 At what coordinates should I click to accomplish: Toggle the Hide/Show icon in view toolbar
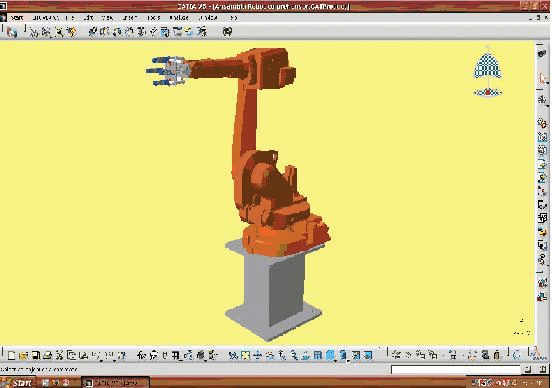tap(356, 356)
